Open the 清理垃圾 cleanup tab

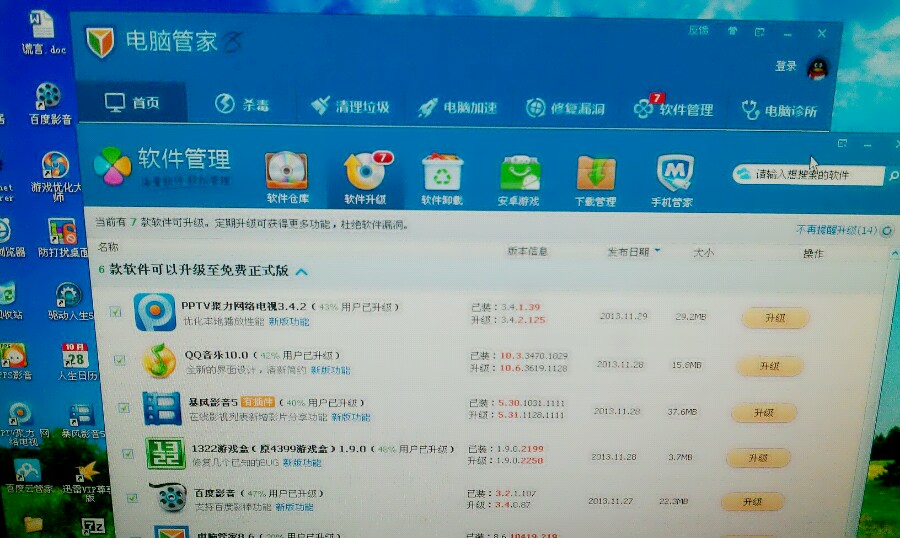point(350,106)
